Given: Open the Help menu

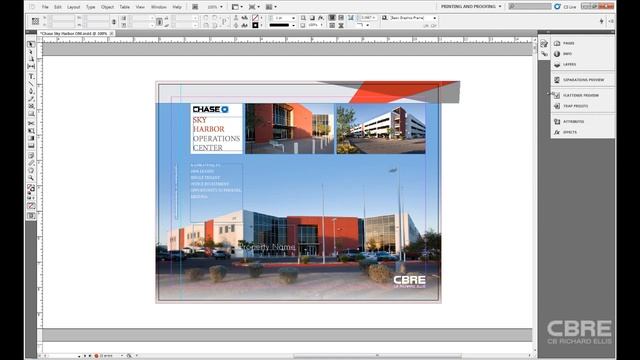Looking at the screenshot, I should pyautogui.click(x=177, y=7).
